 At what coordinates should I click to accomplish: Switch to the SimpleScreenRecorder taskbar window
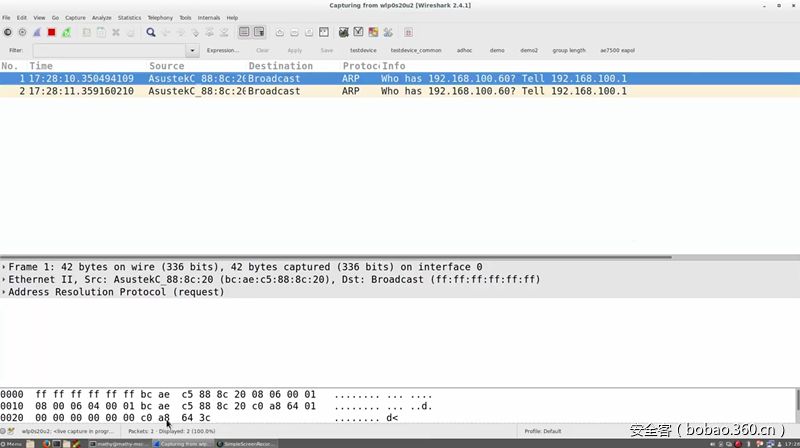click(x=246, y=444)
